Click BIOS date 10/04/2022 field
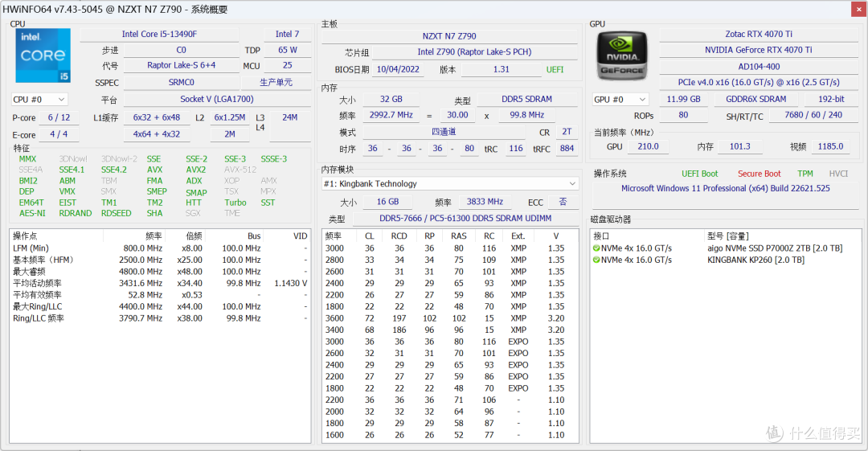Screen dimensions: 868x451 (x=398, y=70)
